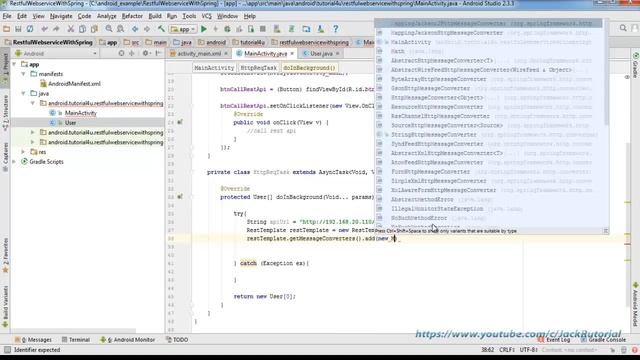Viewport: 640px width, 360px height.
Task: Click the Synchronize toolbar icon
Action: (x=30, y=29)
